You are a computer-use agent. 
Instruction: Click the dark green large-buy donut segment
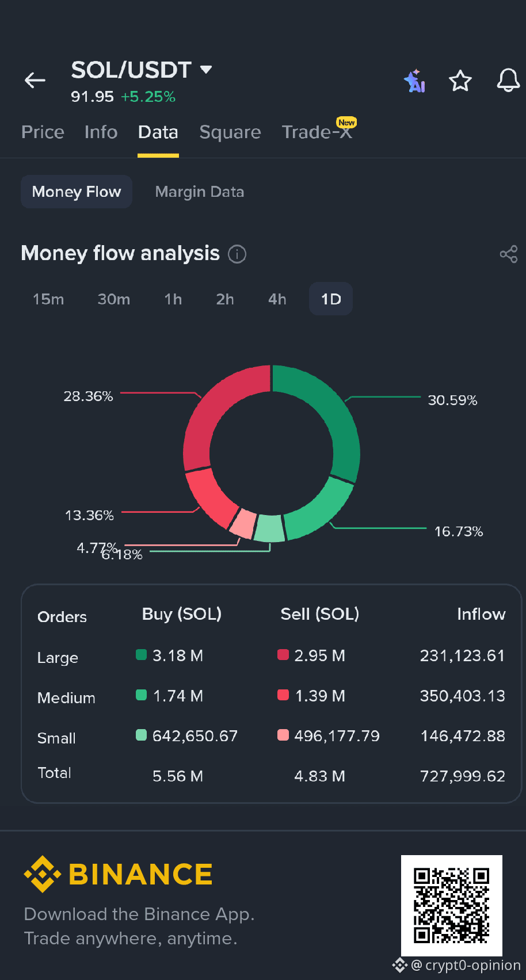point(337,414)
